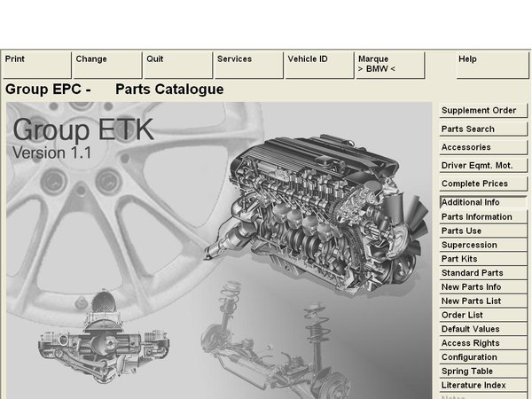Open the Print menu

(x=36, y=65)
